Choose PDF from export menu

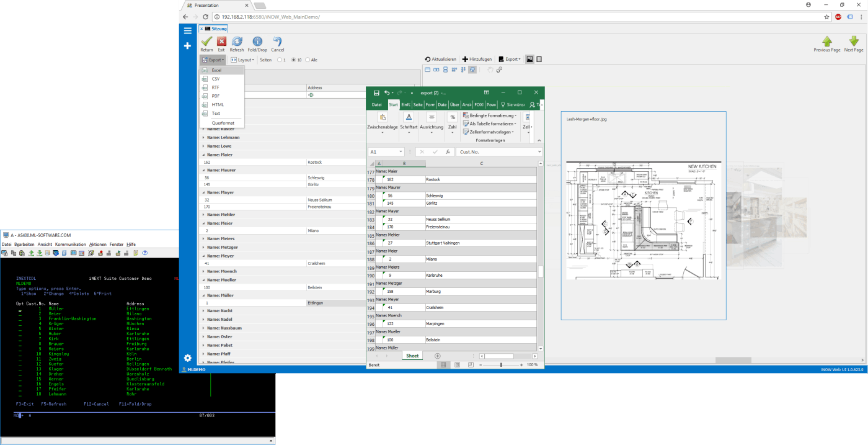(x=221, y=96)
